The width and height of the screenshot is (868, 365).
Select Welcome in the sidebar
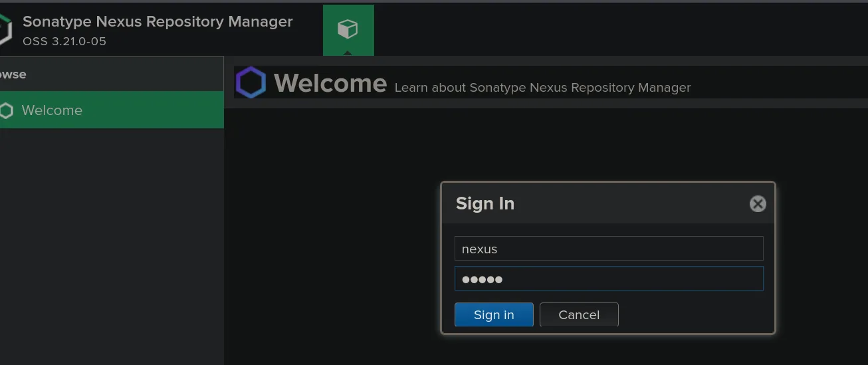[112, 110]
